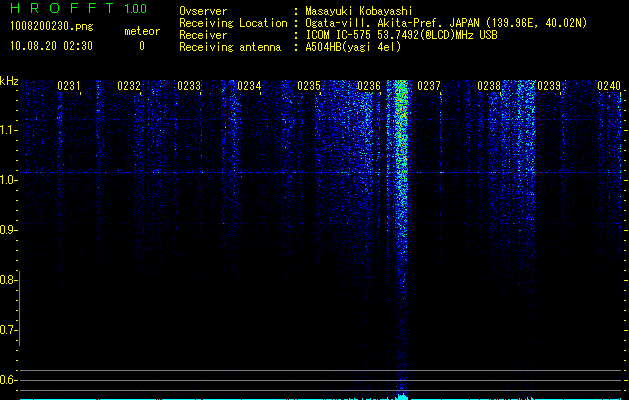This screenshot has height=400, width=629.
Task: Click the date stamp 10.08.20 02:30
Action: pyautogui.click(x=51, y=46)
